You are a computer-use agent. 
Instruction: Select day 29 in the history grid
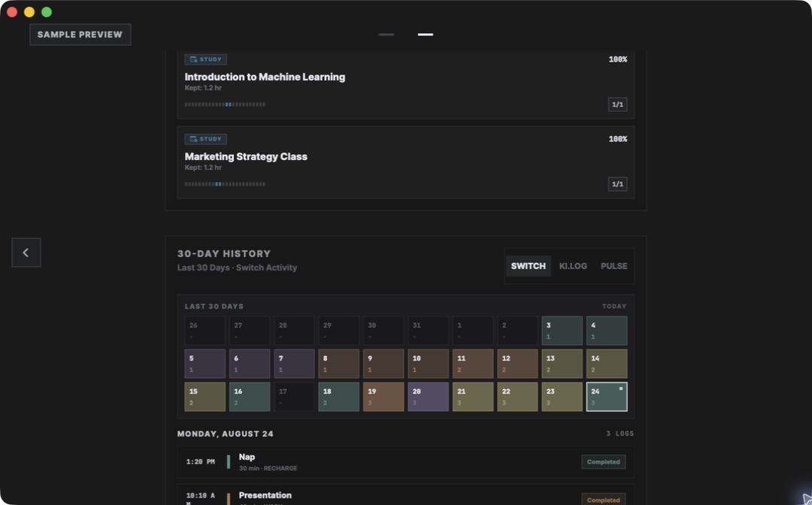[x=338, y=331]
